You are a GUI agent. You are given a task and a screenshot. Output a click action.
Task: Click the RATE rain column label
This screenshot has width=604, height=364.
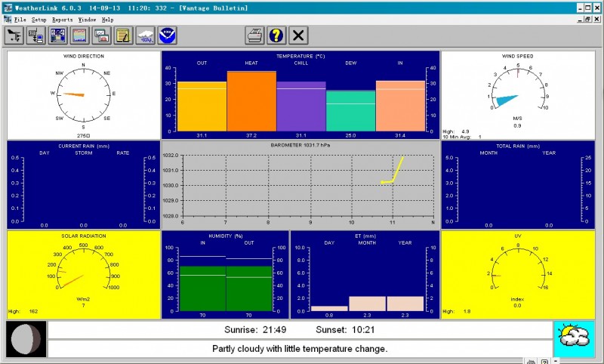coord(123,153)
